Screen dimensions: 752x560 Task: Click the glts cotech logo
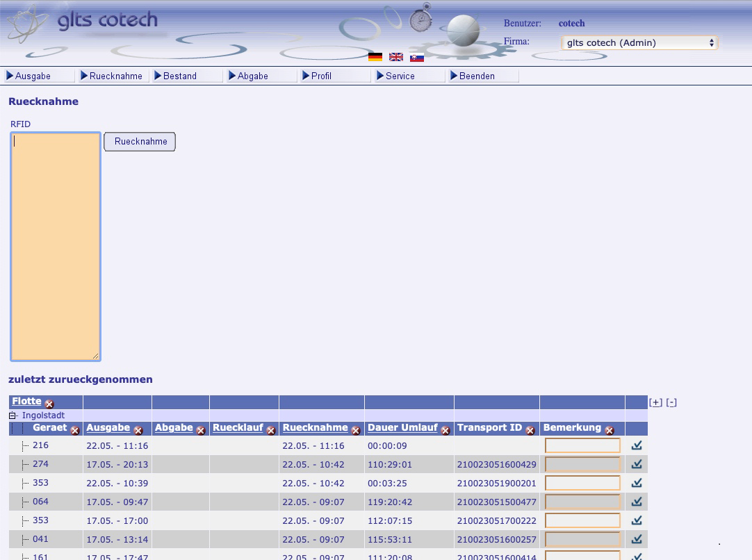click(107, 21)
